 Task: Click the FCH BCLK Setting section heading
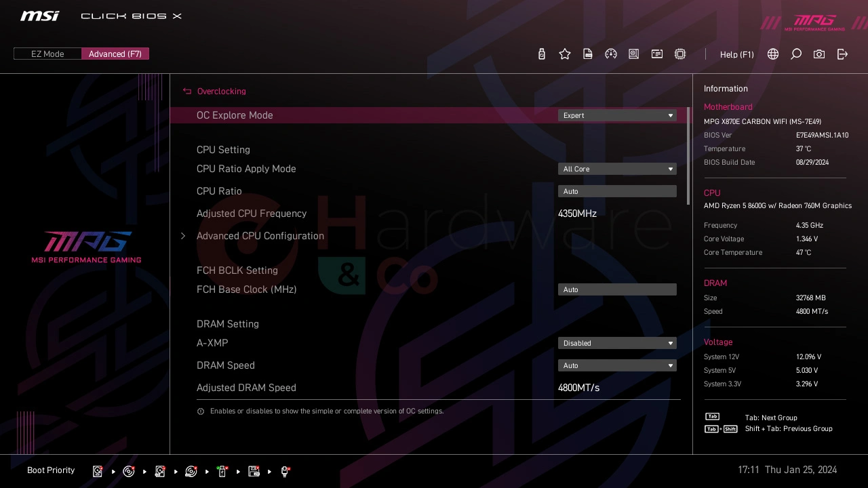[237, 270]
